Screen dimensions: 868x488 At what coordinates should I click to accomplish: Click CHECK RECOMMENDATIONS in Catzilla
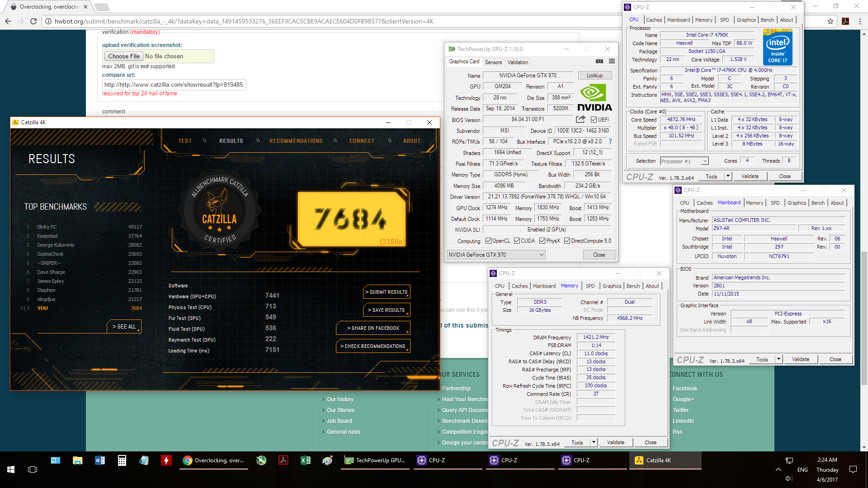coord(373,346)
